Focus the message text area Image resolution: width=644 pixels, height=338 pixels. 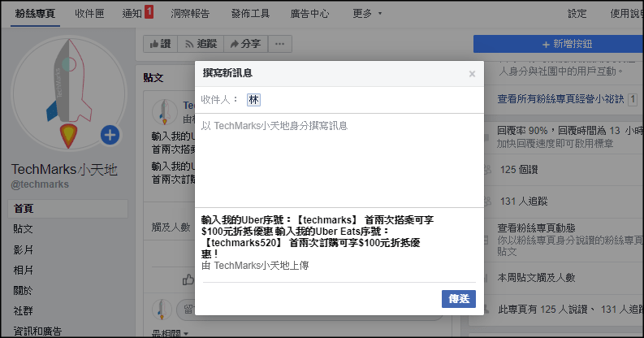339,160
